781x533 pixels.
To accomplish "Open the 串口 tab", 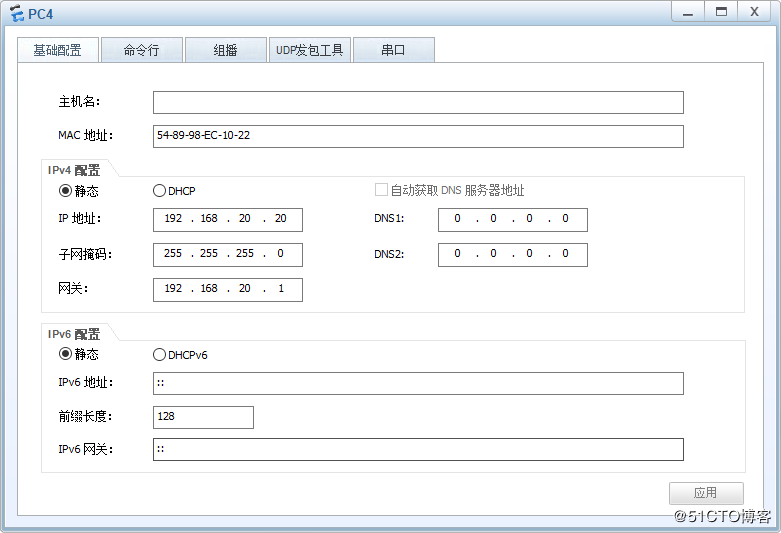I will [393, 50].
